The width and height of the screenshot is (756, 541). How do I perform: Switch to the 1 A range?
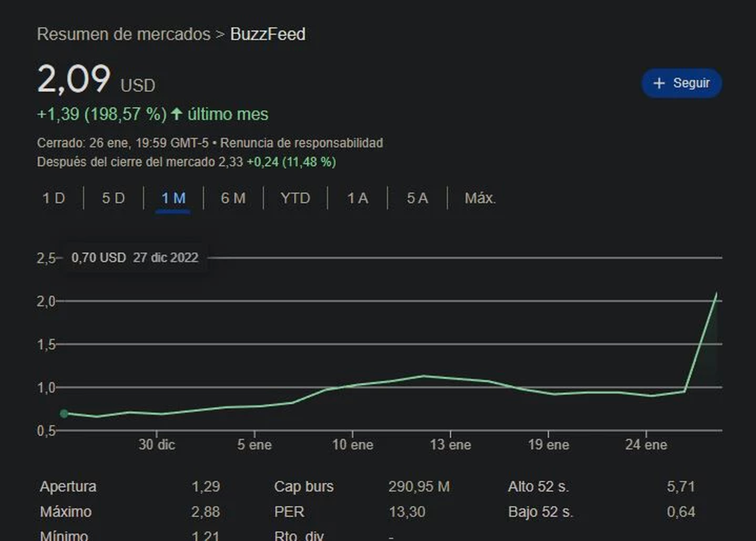point(357,198)
